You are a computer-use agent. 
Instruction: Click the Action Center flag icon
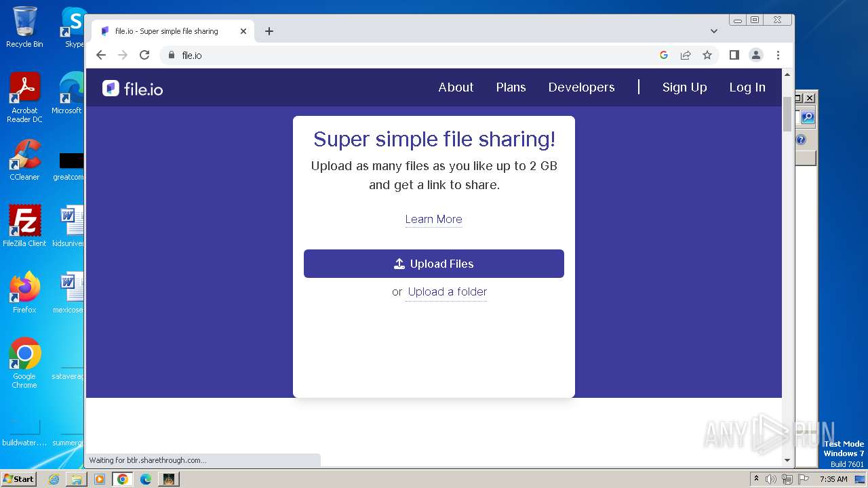tap(803, 479)
